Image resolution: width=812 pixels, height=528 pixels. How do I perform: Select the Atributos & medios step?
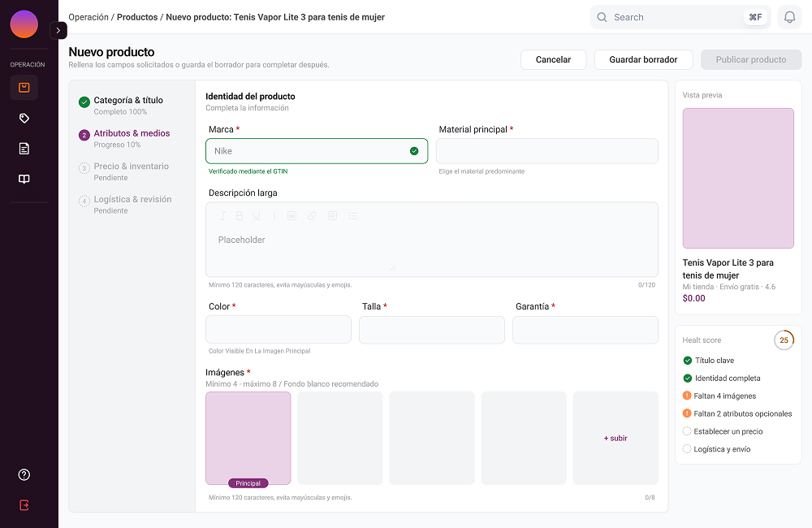point(124,138)
